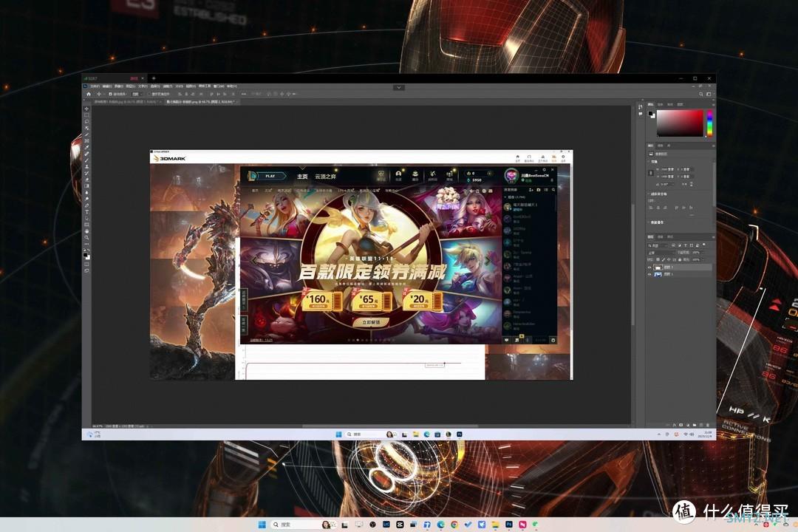Select the Zoom magnifier tool
This screenshot has height=532, width=798.
[x=86, y=237]
